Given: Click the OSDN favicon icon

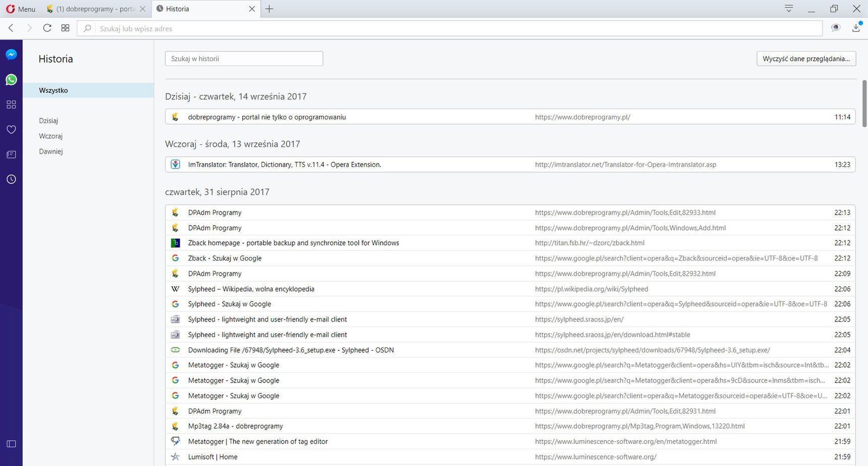Looking at the screenshot, I should [x=175, y=350].
